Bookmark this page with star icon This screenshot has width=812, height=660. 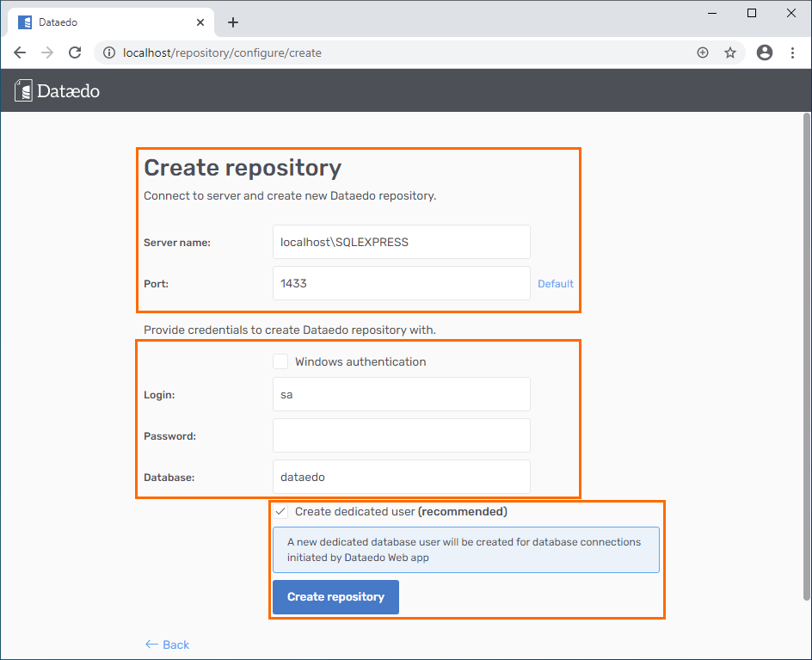pos(730,52)
